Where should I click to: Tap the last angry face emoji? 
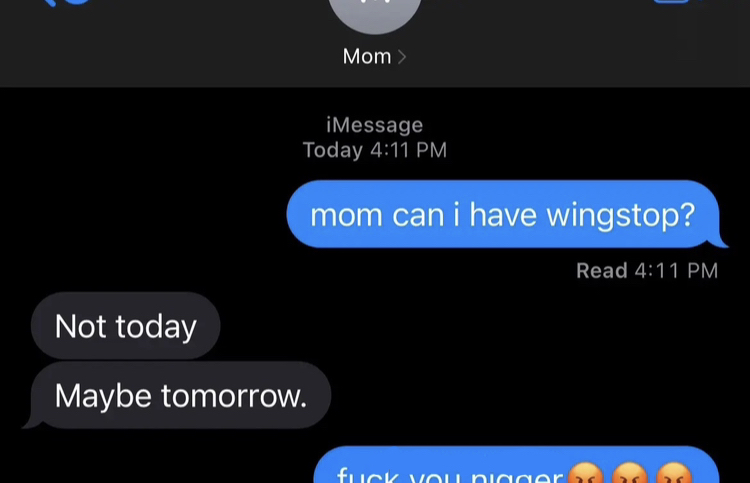click(673, 473)
